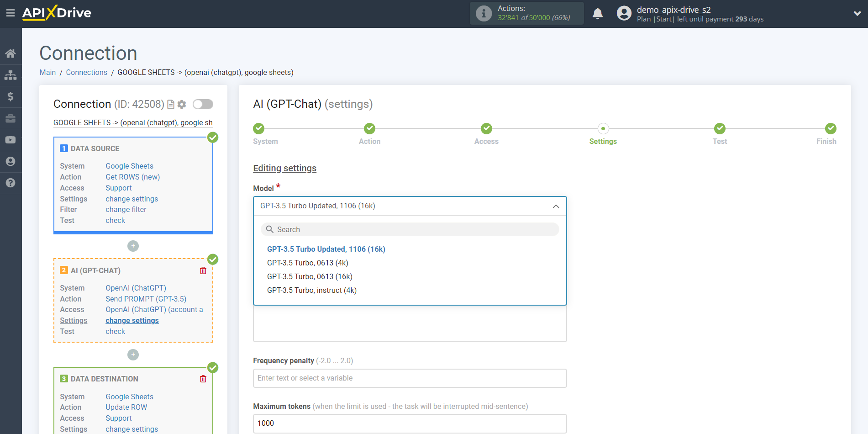Click the Frequency penalty input field
The height and width of the screenshot is (434, 868).
[x=410, y=378]
